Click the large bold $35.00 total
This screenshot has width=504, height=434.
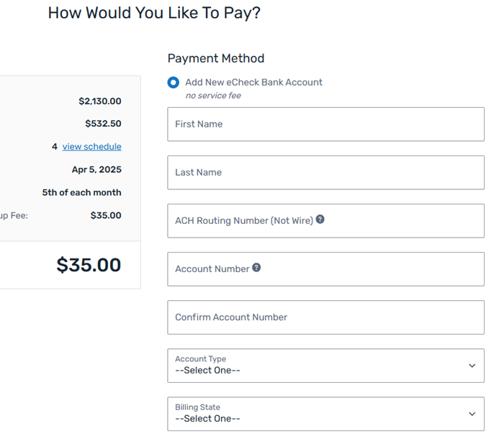[89, 265]
